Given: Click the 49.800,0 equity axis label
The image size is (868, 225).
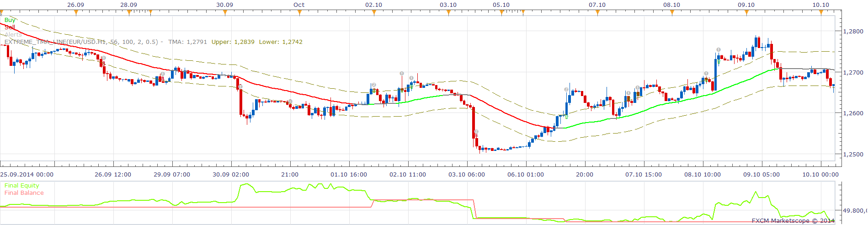Looking at the screenshot, I should point(855,211).
